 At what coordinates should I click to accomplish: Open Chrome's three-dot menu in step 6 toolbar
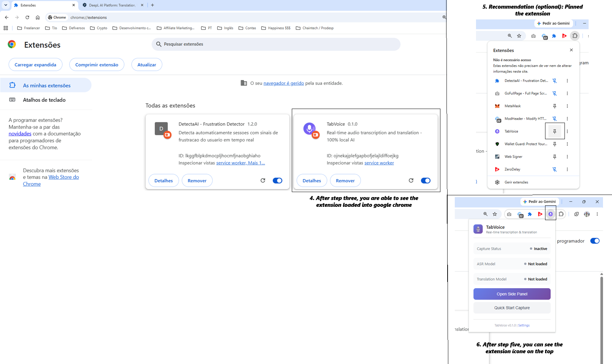(597, 214)
